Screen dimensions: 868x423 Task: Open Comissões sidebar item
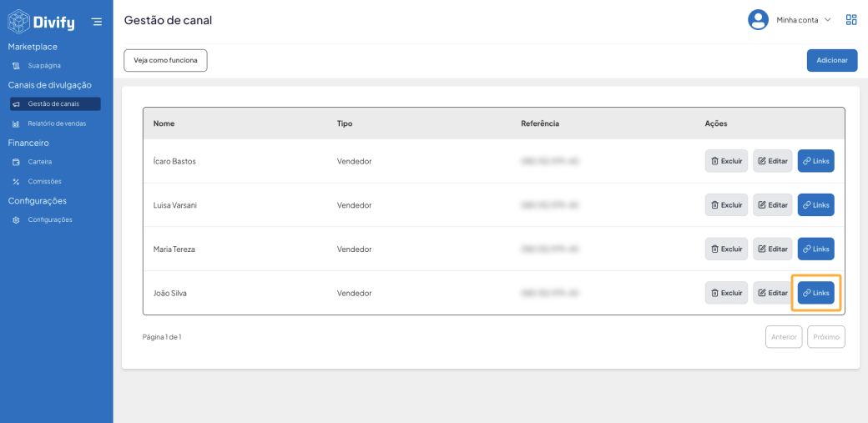tap(44, 181)
